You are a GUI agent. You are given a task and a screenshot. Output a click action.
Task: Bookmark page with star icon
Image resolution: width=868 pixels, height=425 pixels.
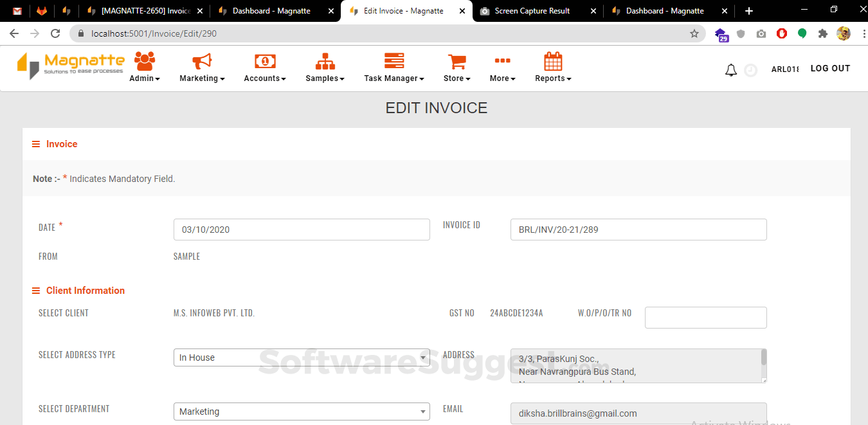(694, 33)
